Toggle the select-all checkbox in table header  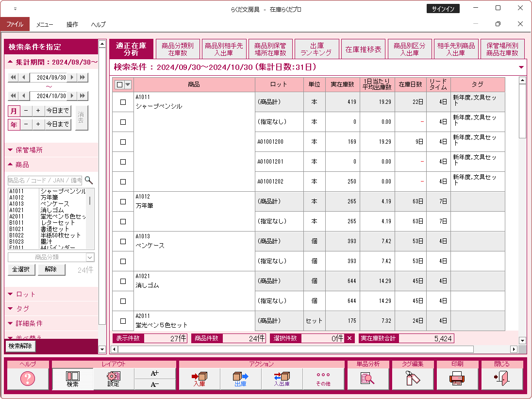(119, 83)
